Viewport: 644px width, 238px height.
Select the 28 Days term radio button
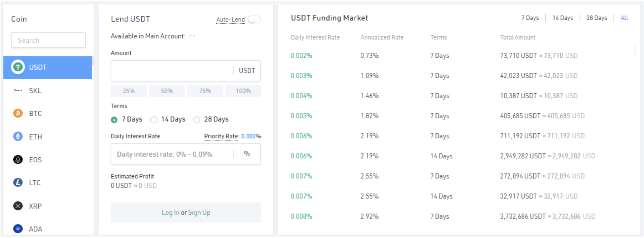click(x=197, y=120)
